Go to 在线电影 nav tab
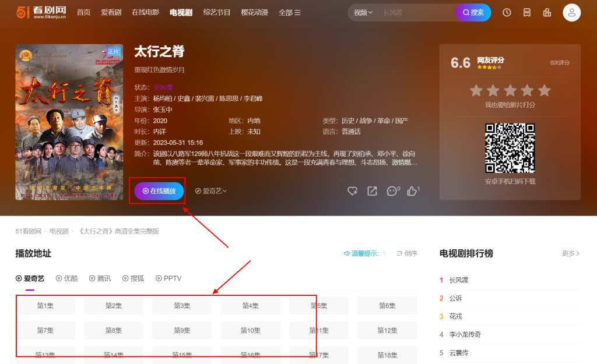This screenshot has height=364, width=597. click(x=145, y=12)
